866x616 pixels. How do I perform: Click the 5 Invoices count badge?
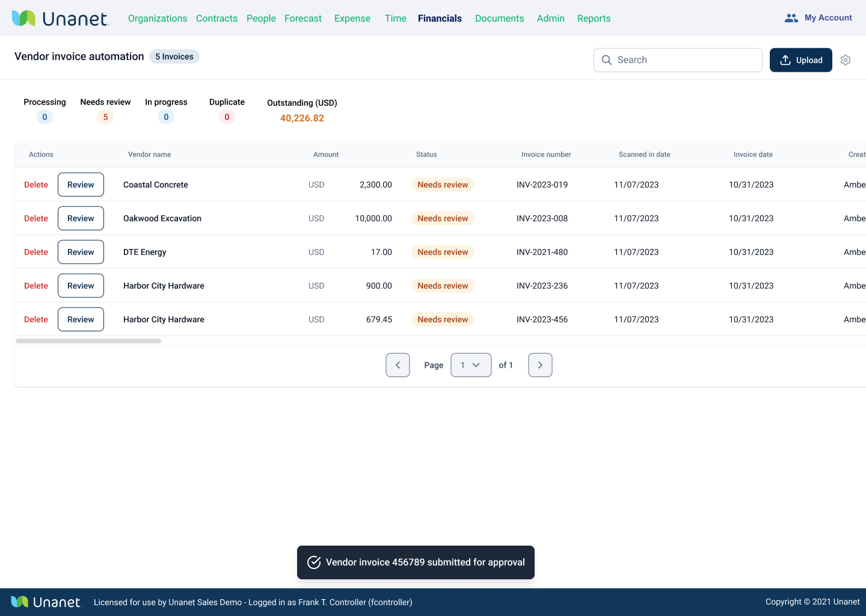(x=174, y=57)
